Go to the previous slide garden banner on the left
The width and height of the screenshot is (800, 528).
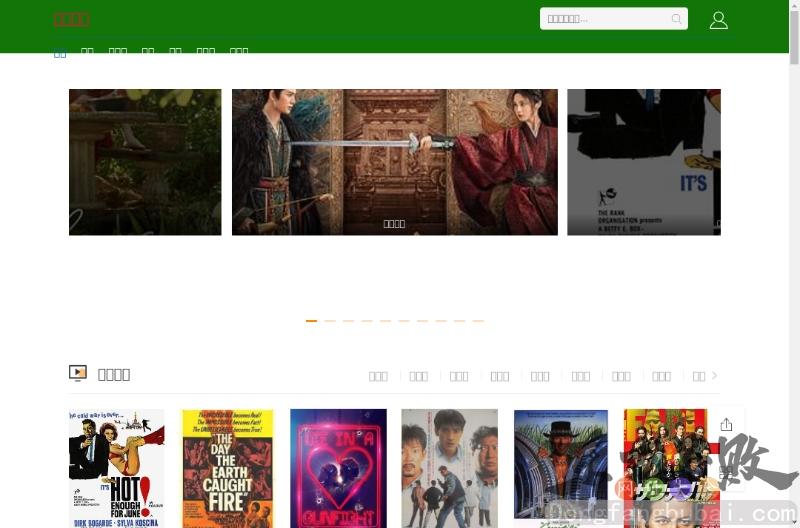tap(145, 162)
